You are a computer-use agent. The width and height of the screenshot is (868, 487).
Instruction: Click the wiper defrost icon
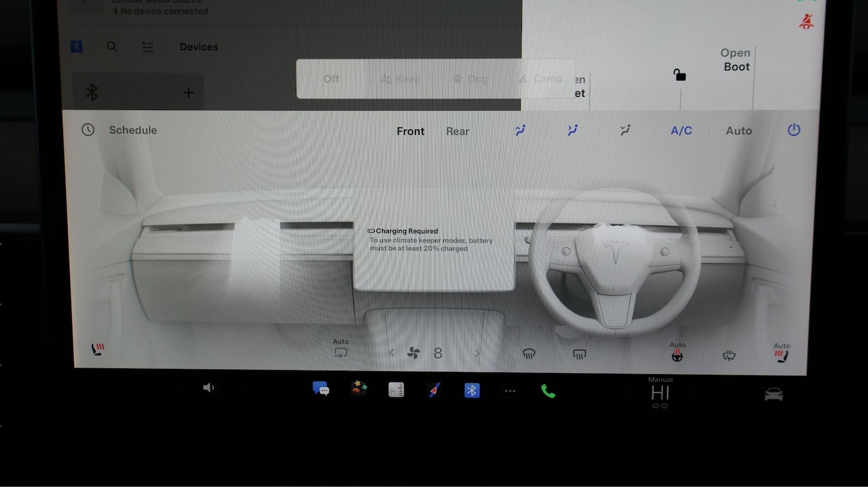(729, 355)
